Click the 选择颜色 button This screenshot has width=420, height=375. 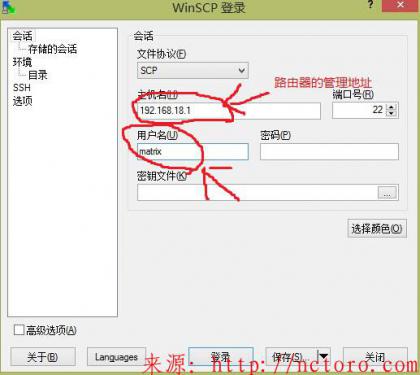[x=377, y=229]
